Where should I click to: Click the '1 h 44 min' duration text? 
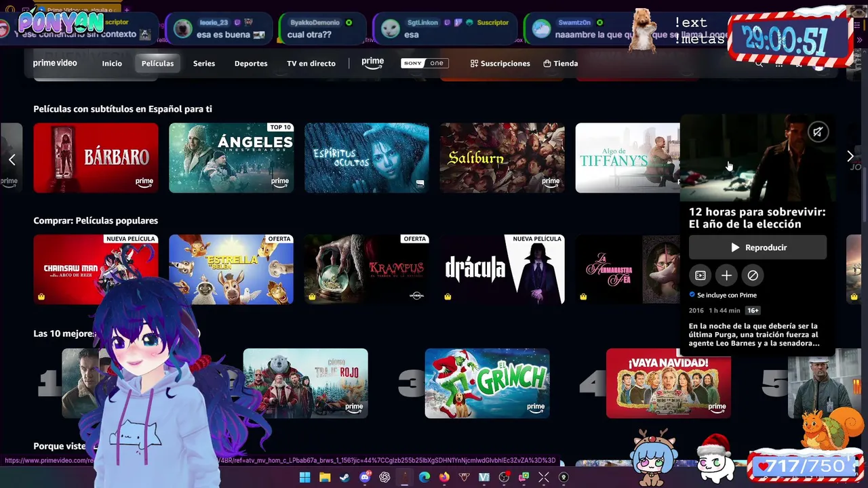pos(725,310)
